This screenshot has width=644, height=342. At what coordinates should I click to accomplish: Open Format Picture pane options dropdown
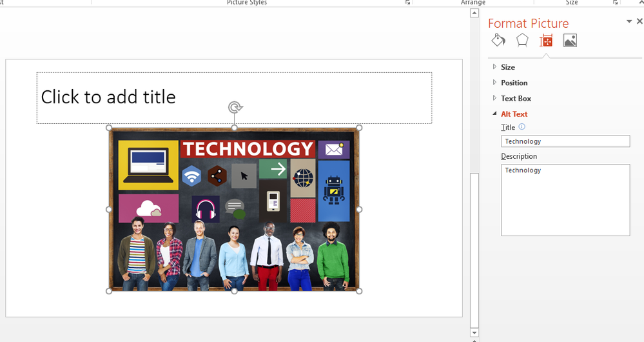629,21
